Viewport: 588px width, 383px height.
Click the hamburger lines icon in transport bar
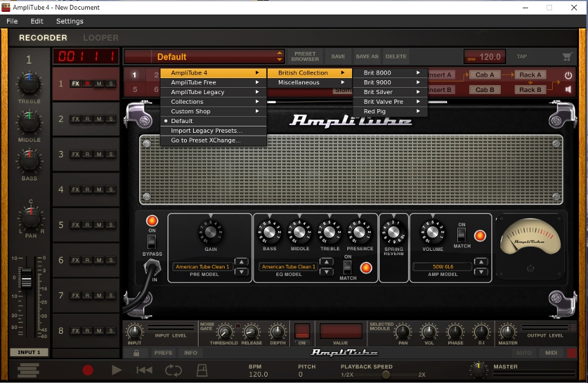pyautogui.click(x=28, y=371)
